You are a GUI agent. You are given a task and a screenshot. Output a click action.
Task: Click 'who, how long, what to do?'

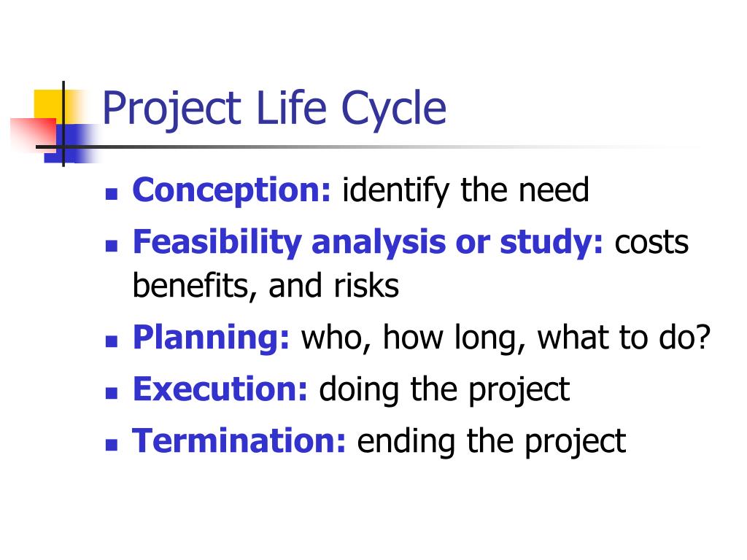coord(506,339)
